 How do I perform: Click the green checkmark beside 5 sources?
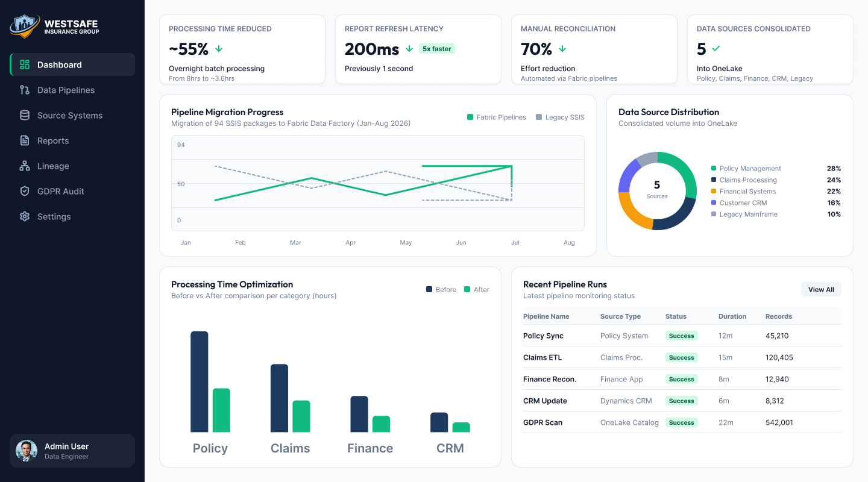pos(716,48)
